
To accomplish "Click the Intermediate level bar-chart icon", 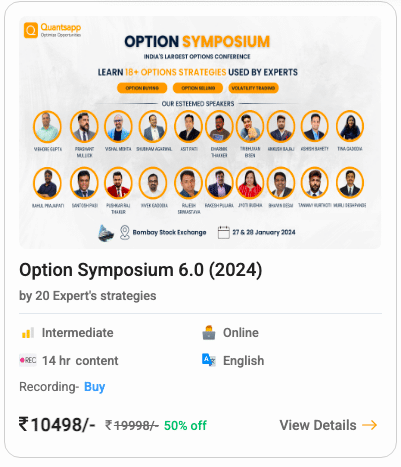I will pos(28,333).
